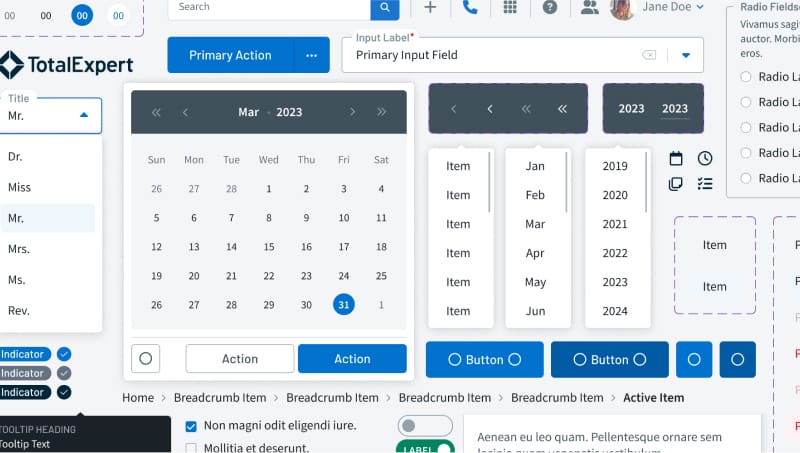Click the ellipsis next to Primary Action

312,55
